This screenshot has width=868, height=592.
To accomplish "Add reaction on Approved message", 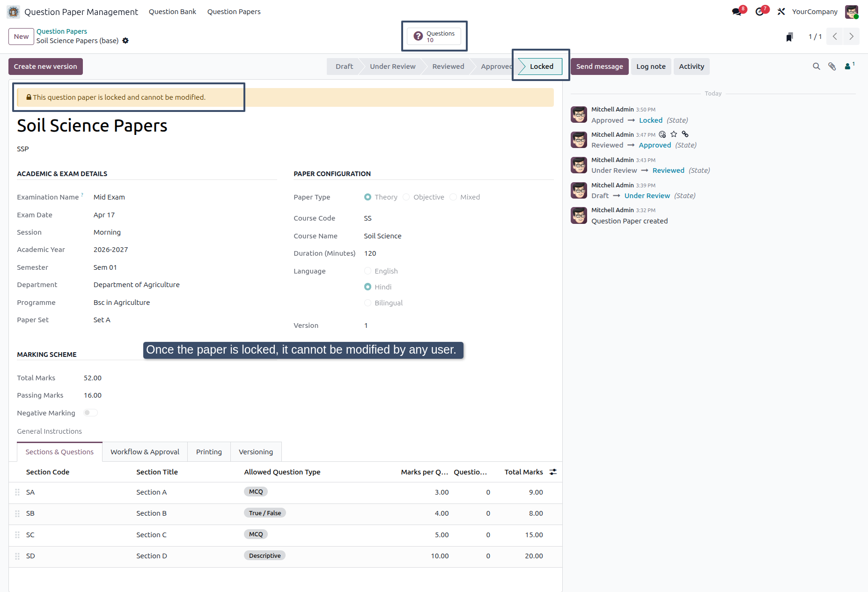I will pyautogui.click(x=662, y=134).
